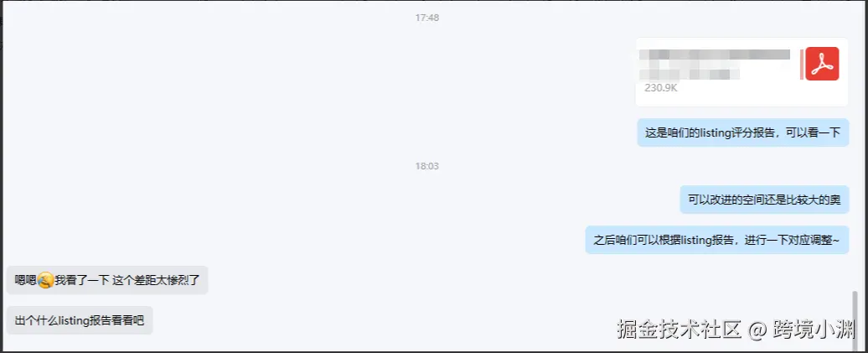This screenshot has width=868, height=353.
Task: Click the 18:03 timestamp
Action: point(426,166)
